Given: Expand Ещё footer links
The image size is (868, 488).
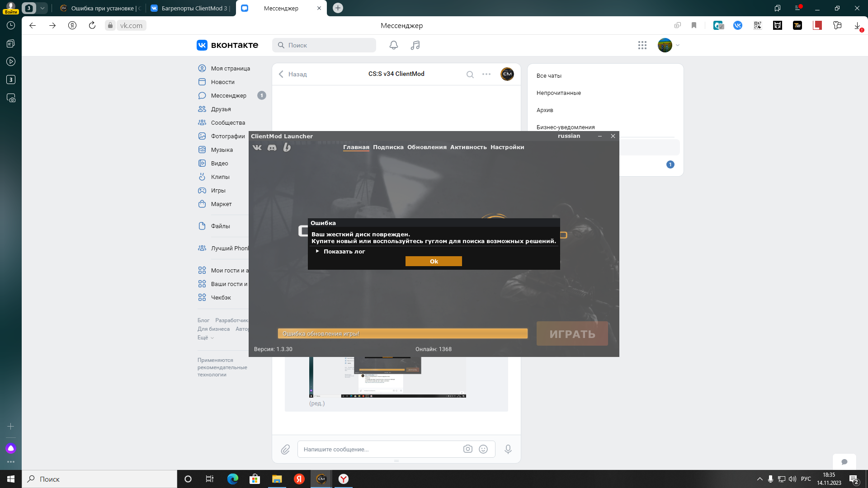Looking at the screenshot, I should click(205, 338).
